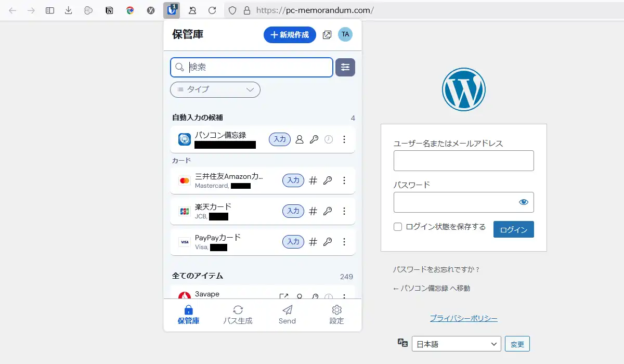Image resolution: width=624 pixels, height=364 pixels.
Task: Switch to the Send tab
Action: coord(287,315)
